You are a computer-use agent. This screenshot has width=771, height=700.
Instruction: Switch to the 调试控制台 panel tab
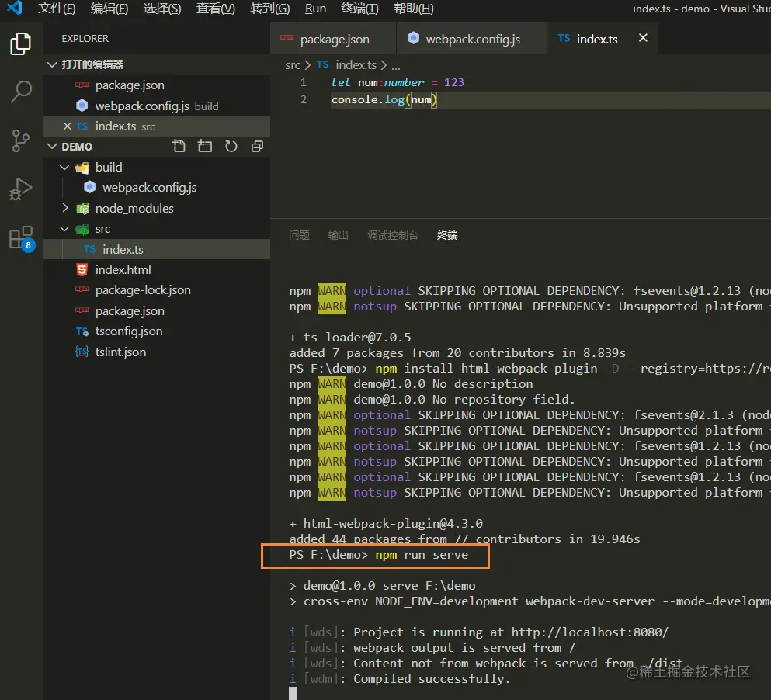[x=392, y=235]
